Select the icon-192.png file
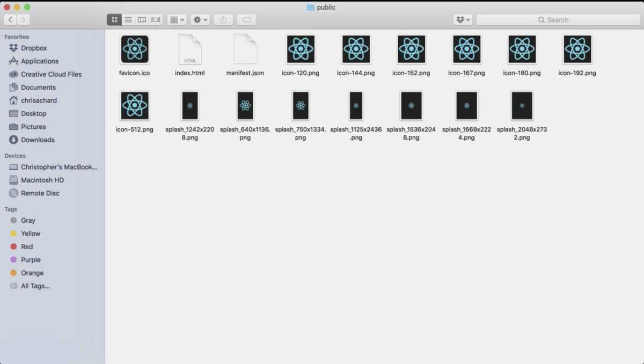 577,49
